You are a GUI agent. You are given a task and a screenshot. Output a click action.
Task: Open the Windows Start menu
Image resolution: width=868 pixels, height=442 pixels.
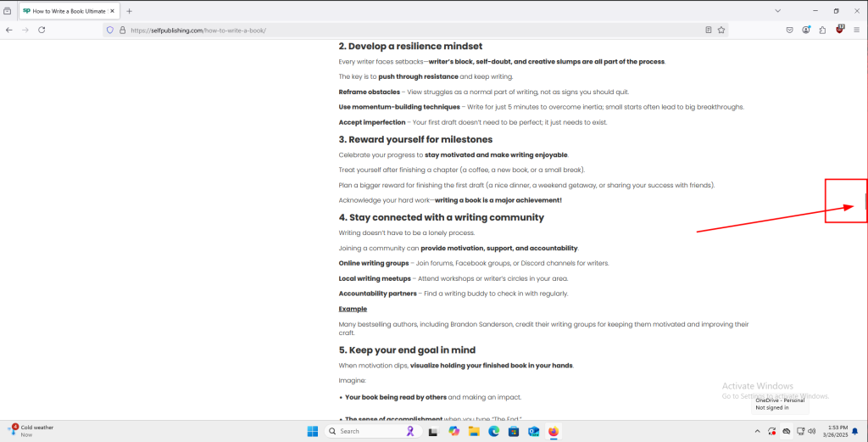coord(313,431)
